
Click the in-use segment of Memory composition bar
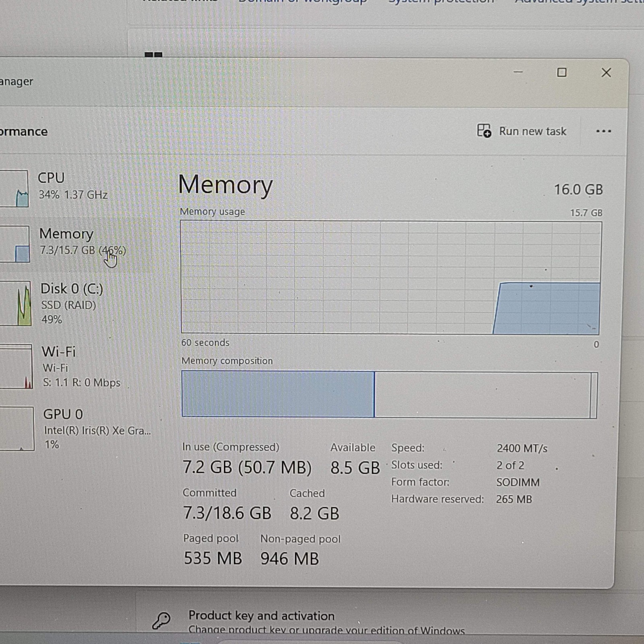tap(278, 394)
